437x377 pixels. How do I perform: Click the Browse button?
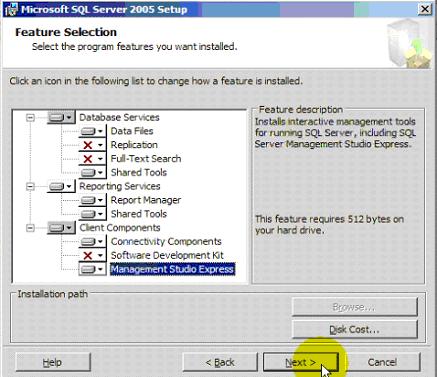(355, 307)
